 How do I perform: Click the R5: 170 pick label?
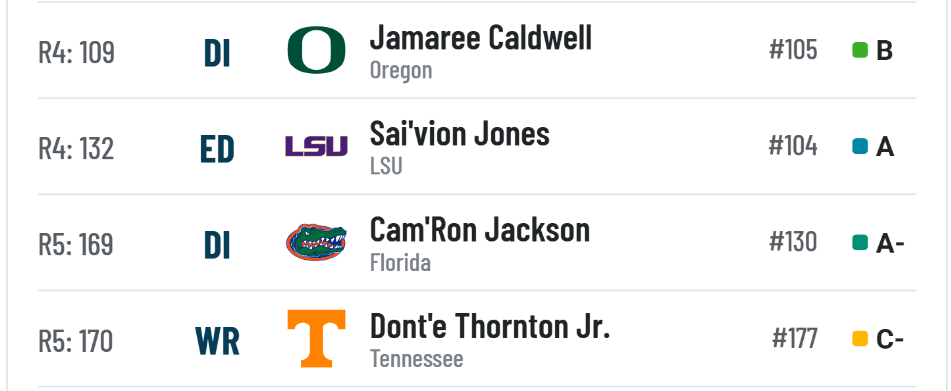click(x=76, y=341)
